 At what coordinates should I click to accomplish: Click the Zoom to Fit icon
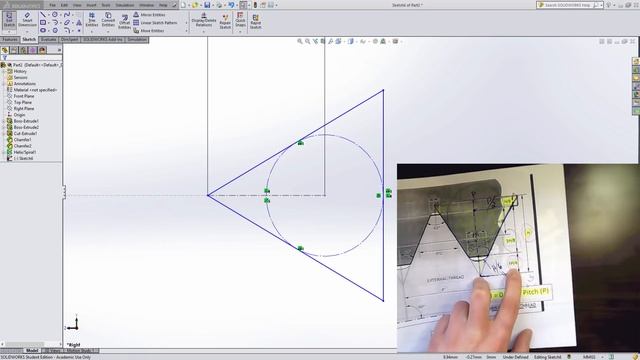point(300,41)
